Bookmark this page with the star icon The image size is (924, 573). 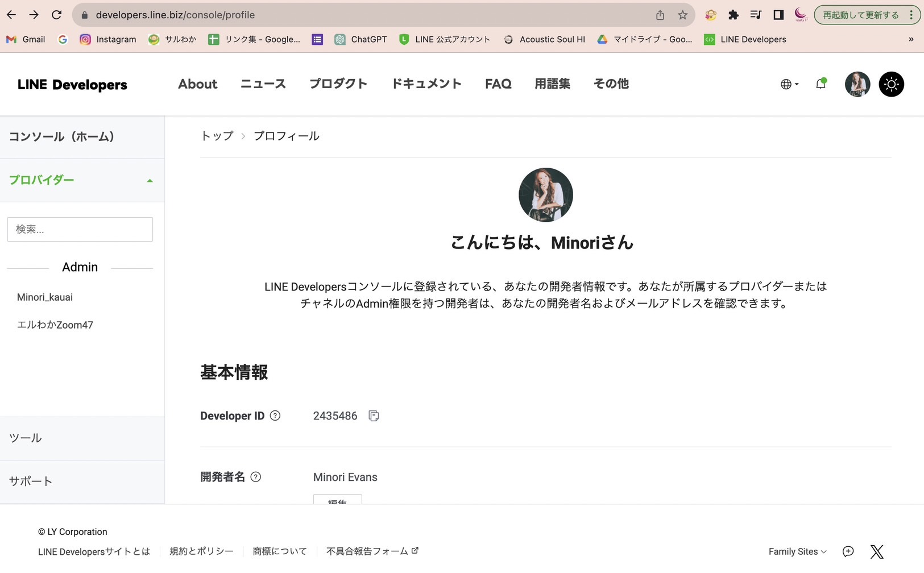[x=683, y=15]
